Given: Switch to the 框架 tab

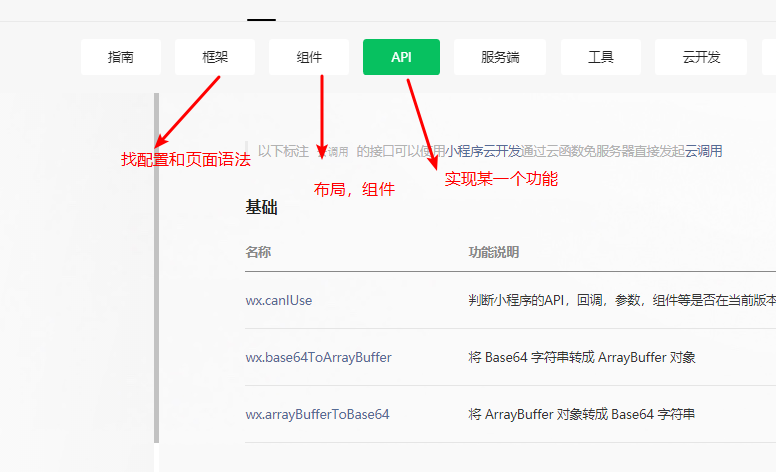Looking at the screenshot, I should (x=215, y=57).
